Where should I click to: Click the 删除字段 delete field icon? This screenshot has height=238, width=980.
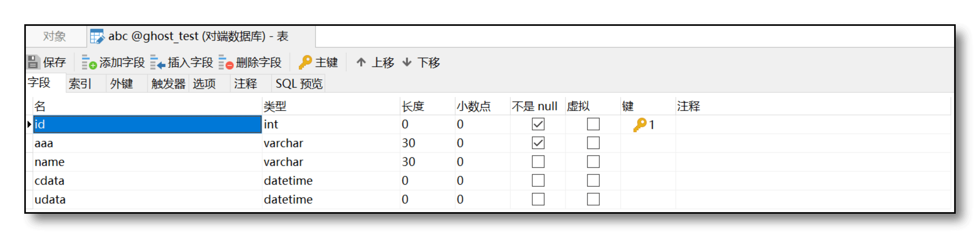tap(226, 62)
